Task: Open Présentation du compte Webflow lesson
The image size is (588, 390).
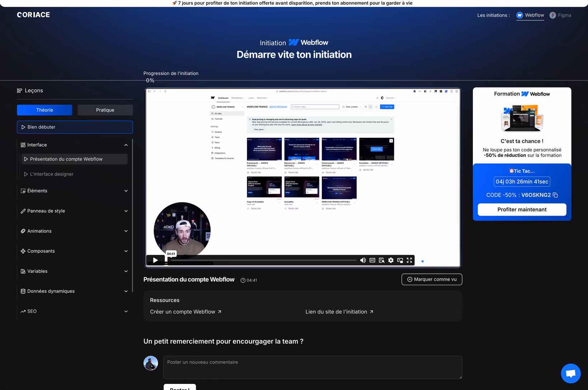Action: [75, 159]
